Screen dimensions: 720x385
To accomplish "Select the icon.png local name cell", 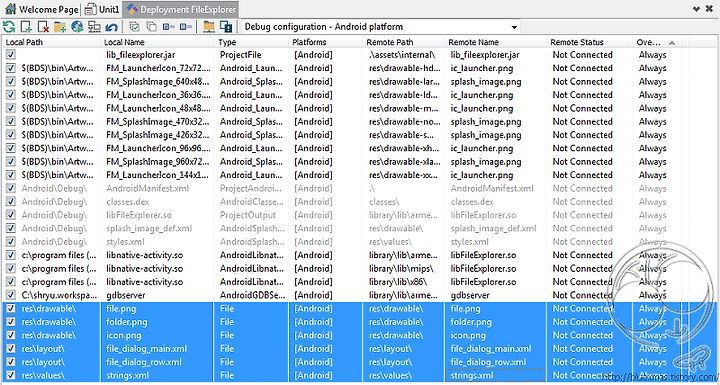I will click(x=124, y=335).
